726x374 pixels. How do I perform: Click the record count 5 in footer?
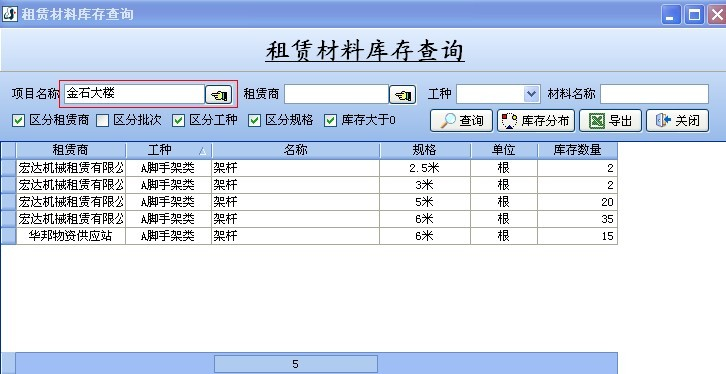pos(295,364)
